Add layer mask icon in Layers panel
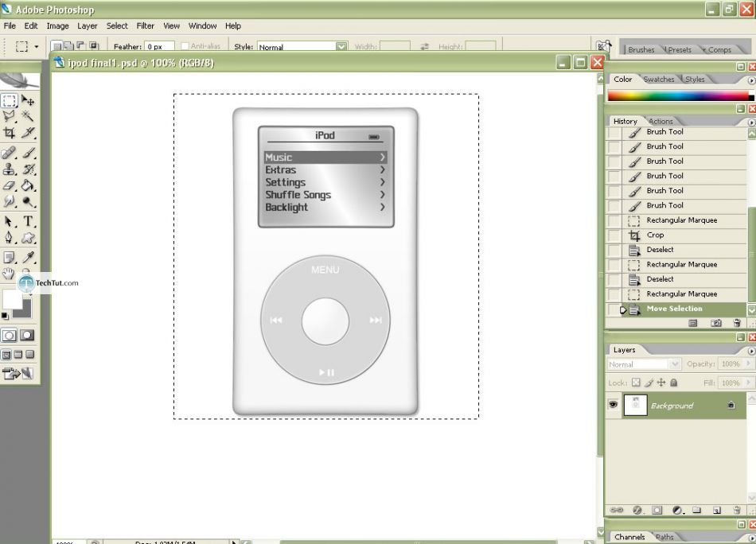 tap(657, 510)
